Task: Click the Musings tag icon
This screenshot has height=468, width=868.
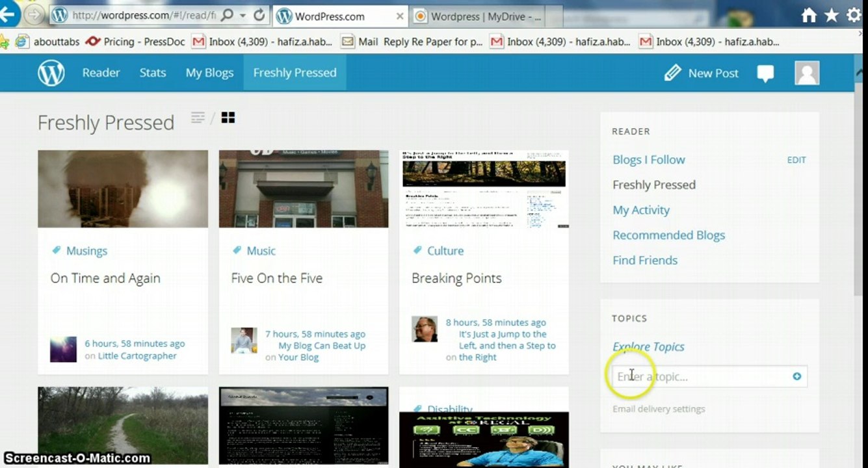Action: (x=56, y=250)
